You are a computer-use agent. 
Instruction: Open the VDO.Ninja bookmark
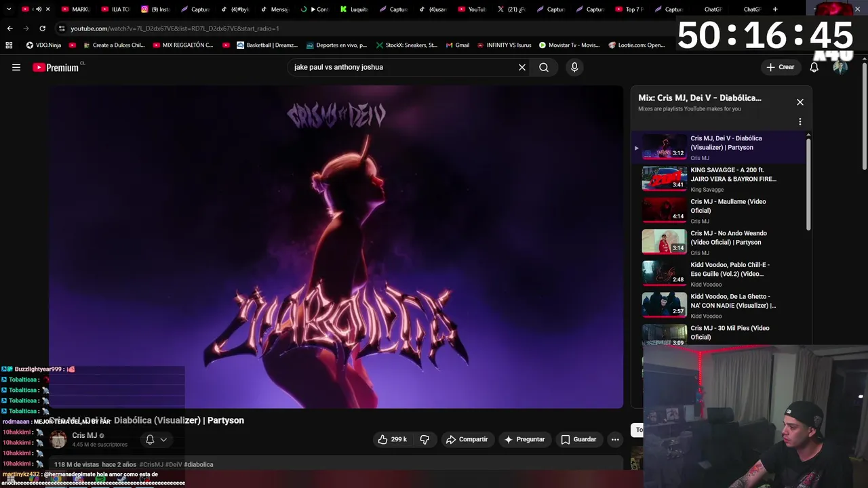coord(44,45)
